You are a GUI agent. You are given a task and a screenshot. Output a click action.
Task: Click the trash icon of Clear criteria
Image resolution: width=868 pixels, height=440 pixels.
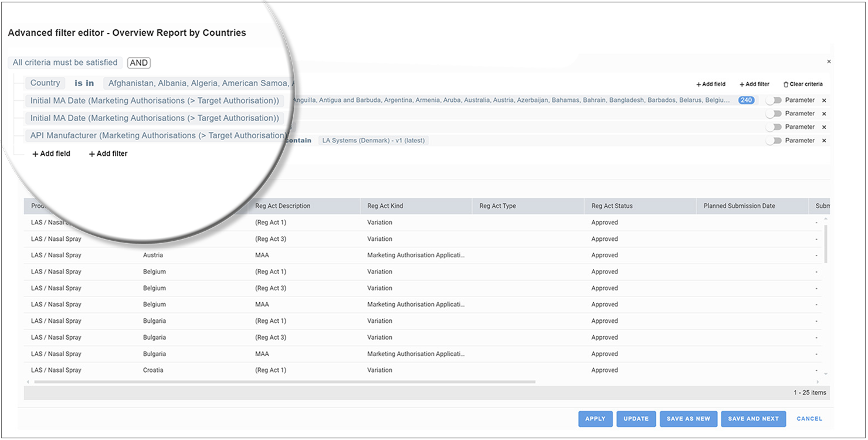[786, 84]
